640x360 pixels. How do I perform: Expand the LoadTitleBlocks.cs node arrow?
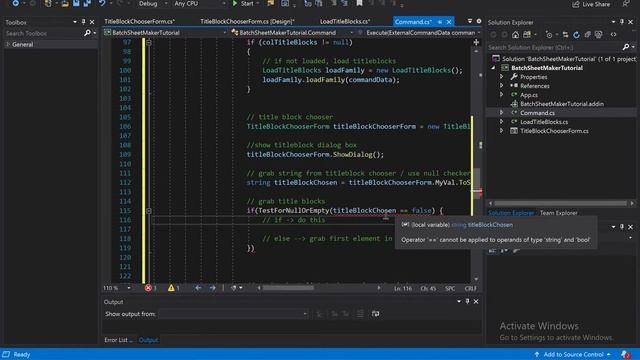[x=502, y=122]
